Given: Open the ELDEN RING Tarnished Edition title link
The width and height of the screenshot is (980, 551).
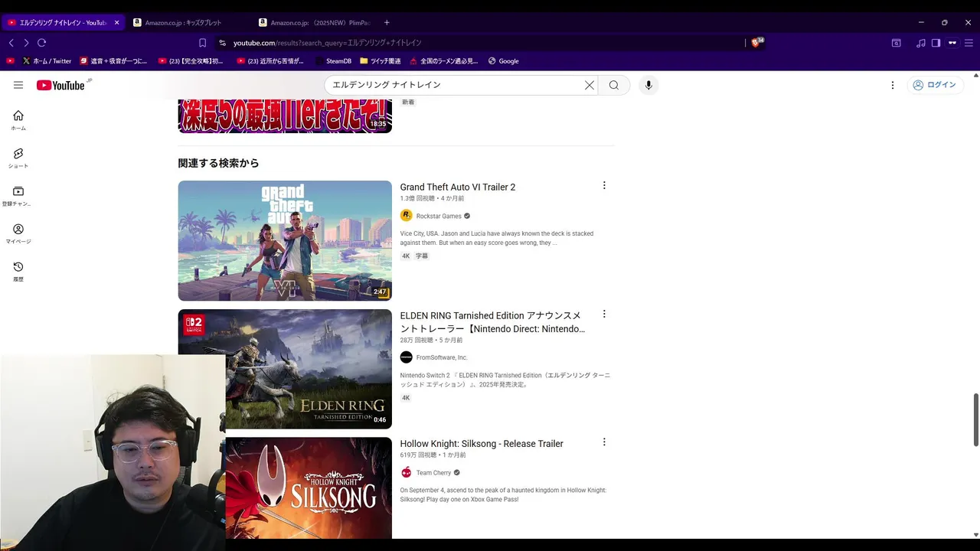Looking at the screenshot, I should [x=492, y=322].
